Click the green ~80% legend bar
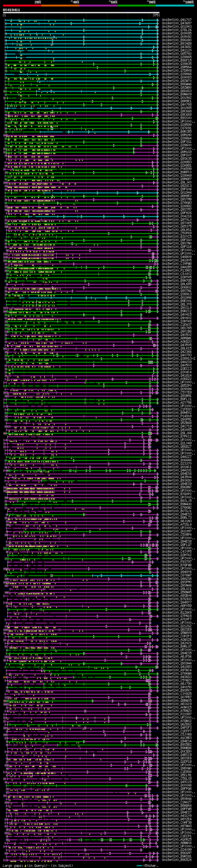This screenshot has width=197, height=868. [x=137, y=6]
